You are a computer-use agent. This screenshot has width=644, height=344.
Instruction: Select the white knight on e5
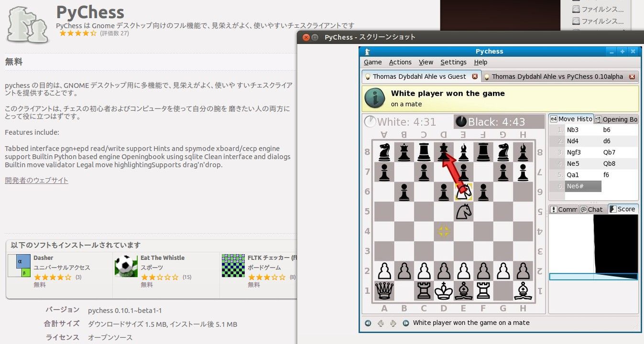[x=463, y=211]
